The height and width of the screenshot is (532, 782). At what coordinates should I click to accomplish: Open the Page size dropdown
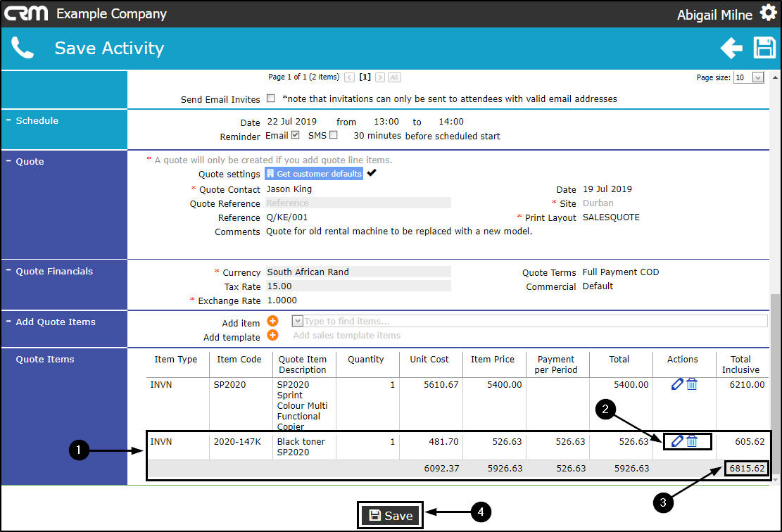pos(758,77)
